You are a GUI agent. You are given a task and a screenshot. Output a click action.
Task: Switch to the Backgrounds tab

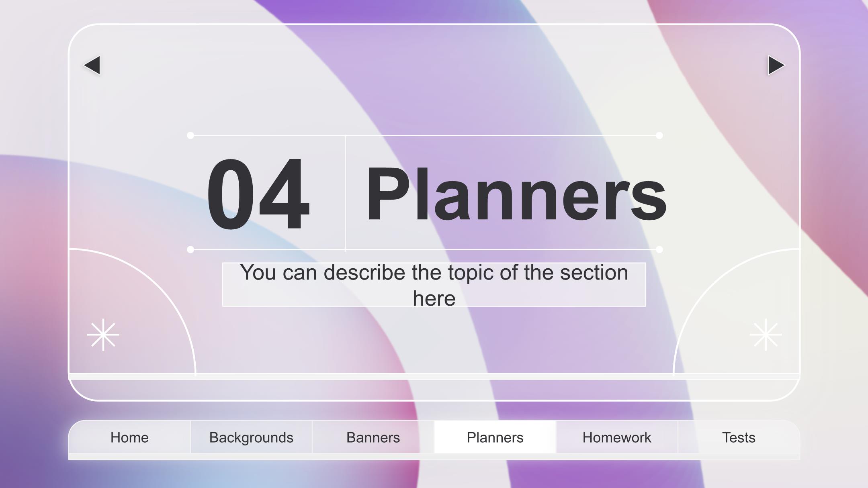[x=251, y=437]
